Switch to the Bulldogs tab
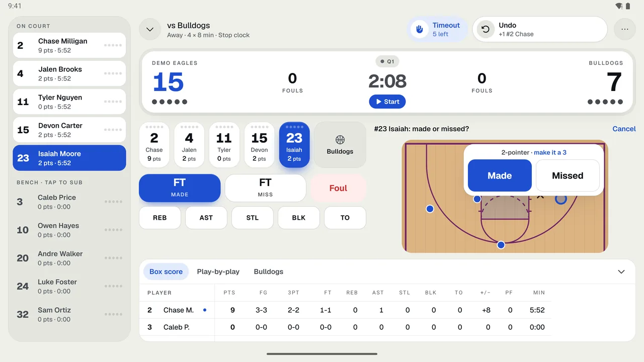 point(269,271)
